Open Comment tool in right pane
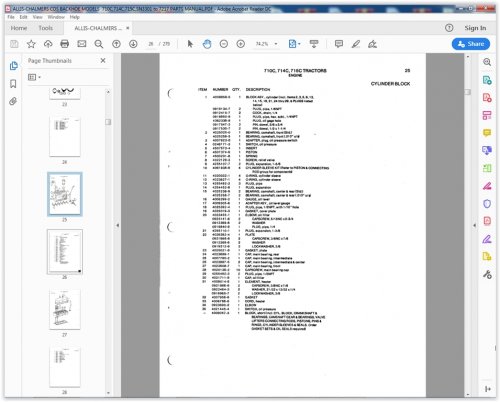Image resolution: width=500 pixels, height=402 pixels. click(x=487, y=133)
